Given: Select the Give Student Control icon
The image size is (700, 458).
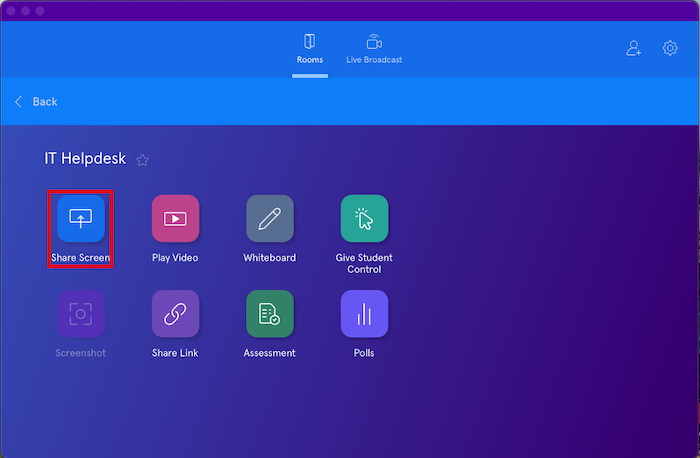Looking at the screenshot, I should 364,219.
